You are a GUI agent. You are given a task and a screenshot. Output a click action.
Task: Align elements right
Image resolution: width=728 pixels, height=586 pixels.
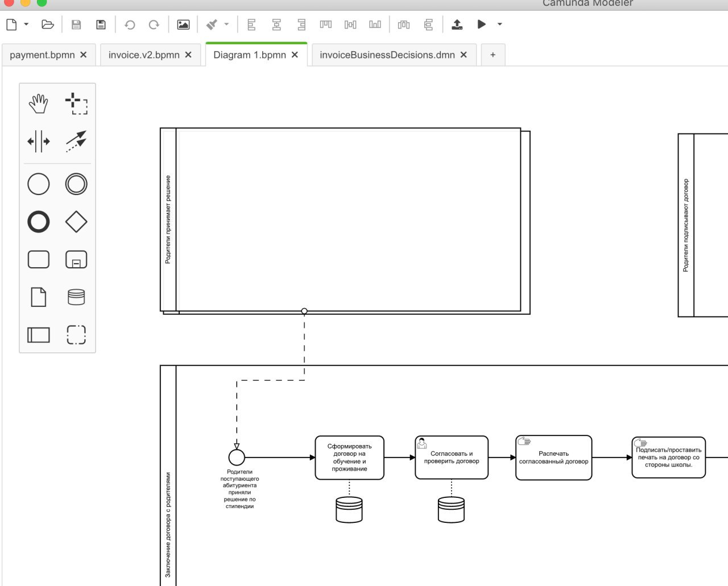coord(301,24)
